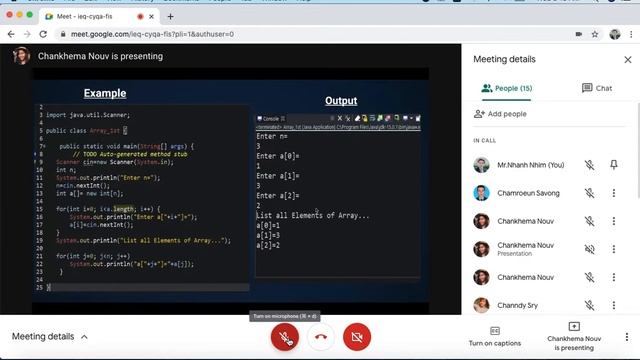Viewport: 640px width, 360px height.
Task: Close the Meet - ieq-cyqa-fis tab
Action: tap(151, 17)
